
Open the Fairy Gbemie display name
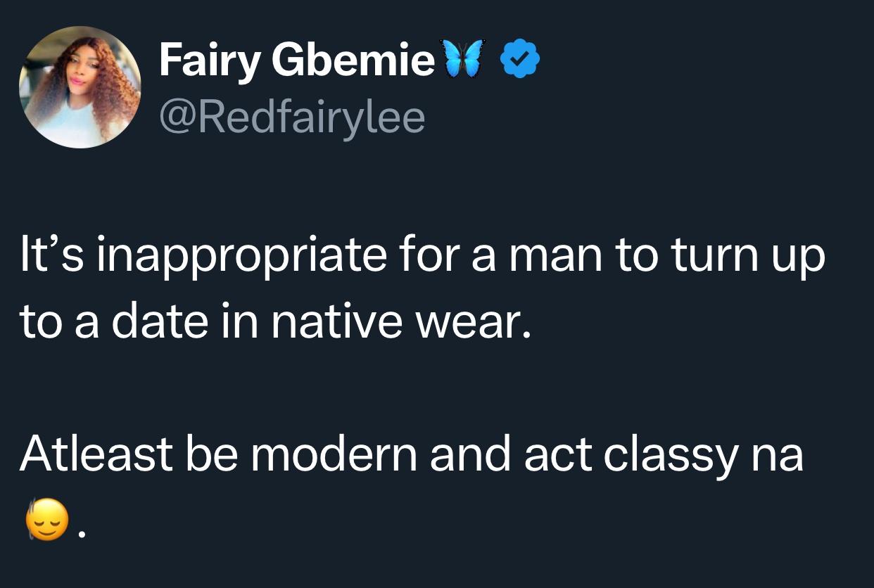click(x=296, y=60)
